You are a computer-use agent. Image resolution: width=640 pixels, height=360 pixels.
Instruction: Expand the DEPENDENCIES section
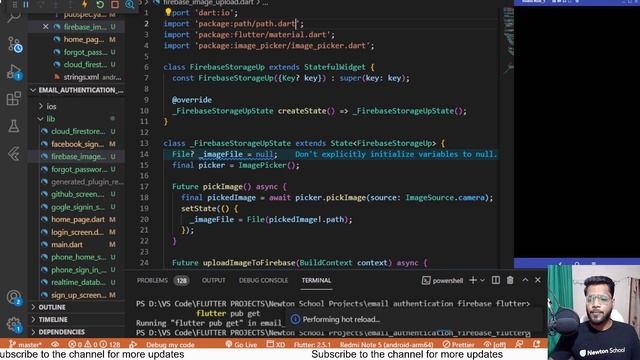77,332
